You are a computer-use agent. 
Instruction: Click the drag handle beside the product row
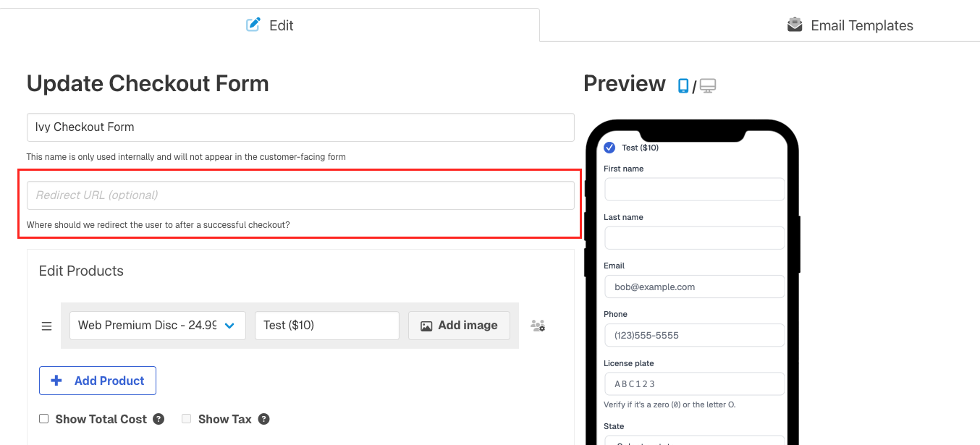[x=46, y=326]
